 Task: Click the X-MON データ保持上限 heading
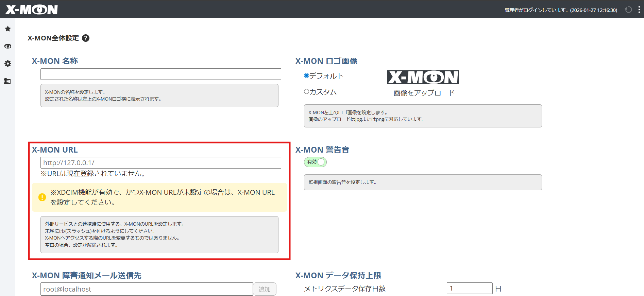pos(338,276)
